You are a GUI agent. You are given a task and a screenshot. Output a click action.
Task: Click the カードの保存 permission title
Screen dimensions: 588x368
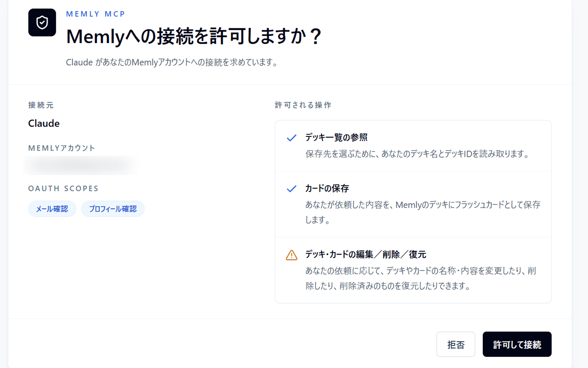(x=327, y=188)
